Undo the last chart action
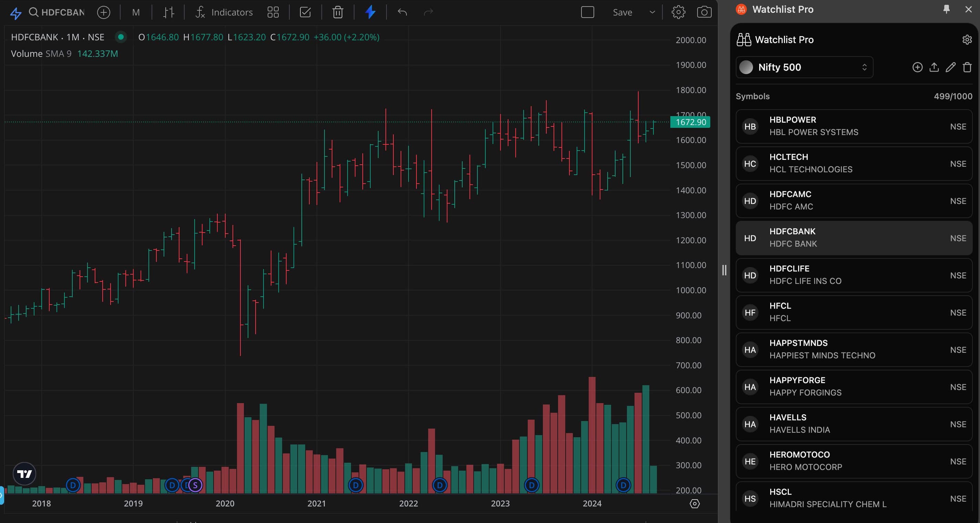This screenshot has width=980, height=523. pyautogui.click(x=402, y=12)
